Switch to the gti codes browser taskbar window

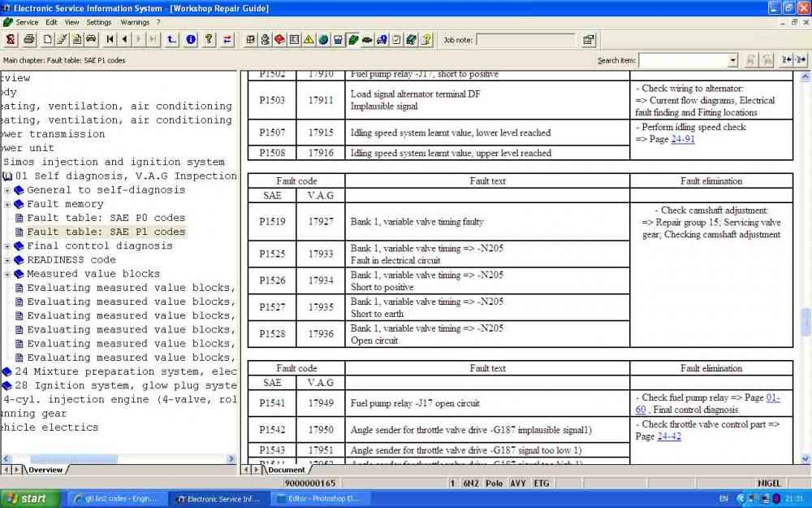click(117, 499)
